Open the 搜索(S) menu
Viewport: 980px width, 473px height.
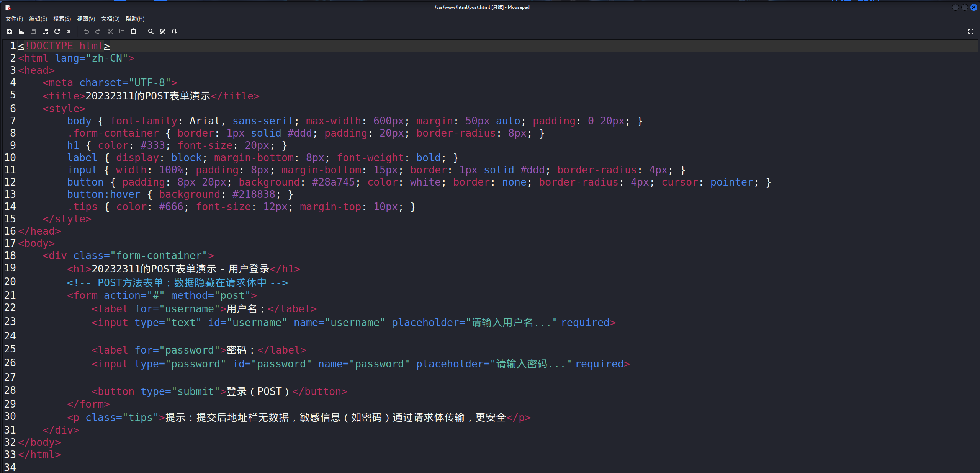click(62, 19)
